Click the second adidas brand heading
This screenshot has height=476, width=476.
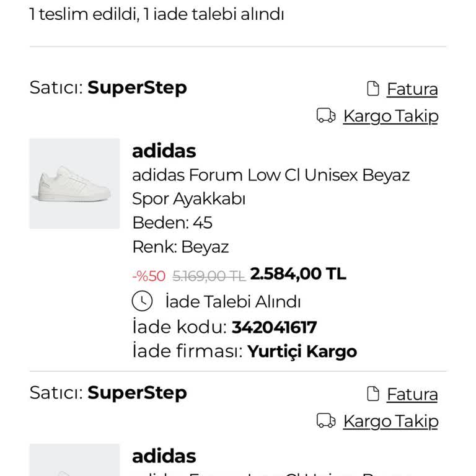(x=164, y=456)
